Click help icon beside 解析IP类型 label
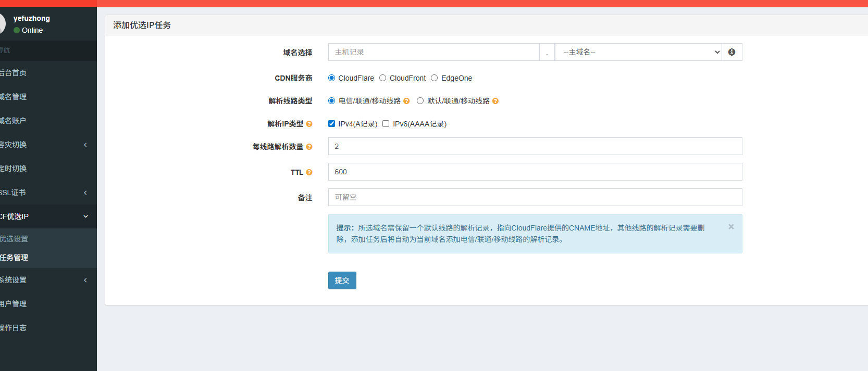The height and width of the screenshot is (371, 868). tap(309, 124)
